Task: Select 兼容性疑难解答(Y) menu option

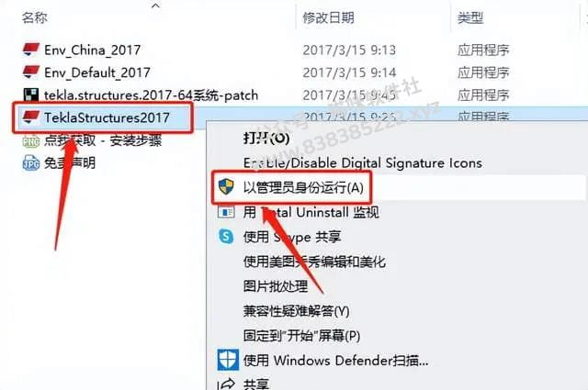Action: pos(296,311)
